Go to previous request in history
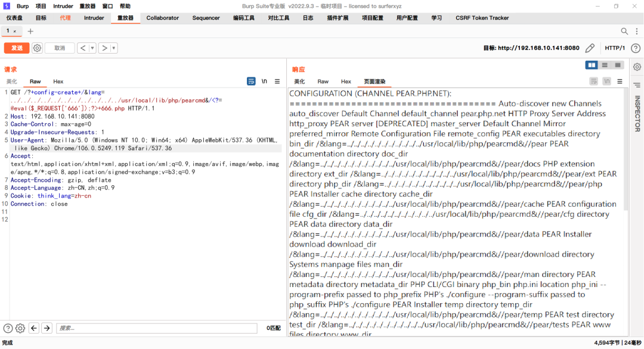Screen dimensions: 644x349 pos(83,48)
